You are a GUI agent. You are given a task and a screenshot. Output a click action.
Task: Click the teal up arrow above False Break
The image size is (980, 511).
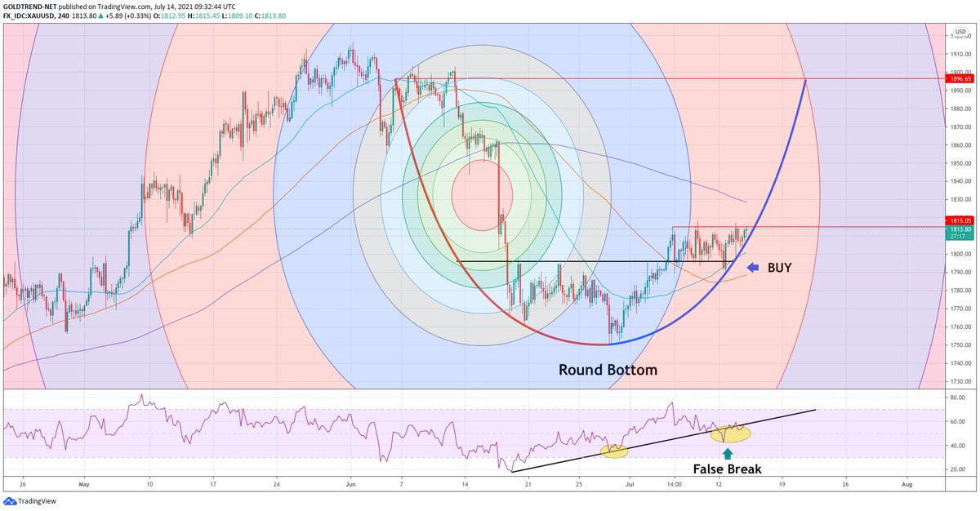coord(728,453)
